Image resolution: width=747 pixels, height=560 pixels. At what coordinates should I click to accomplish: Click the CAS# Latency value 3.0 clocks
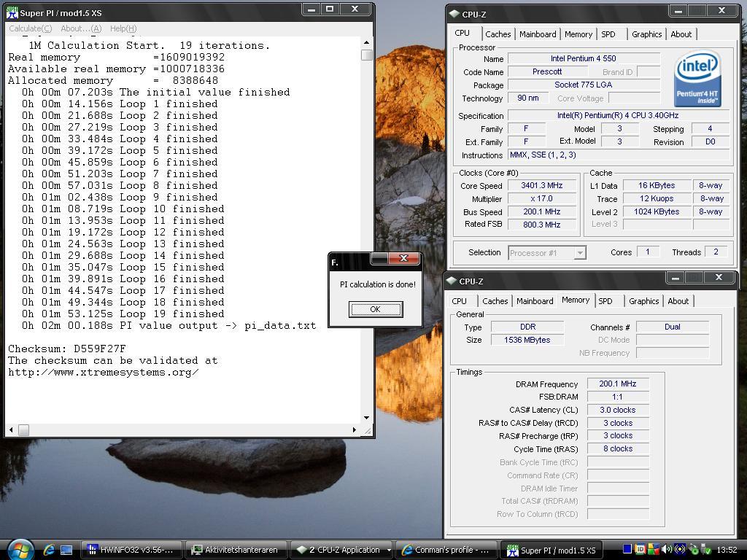(x=618, y=410)
